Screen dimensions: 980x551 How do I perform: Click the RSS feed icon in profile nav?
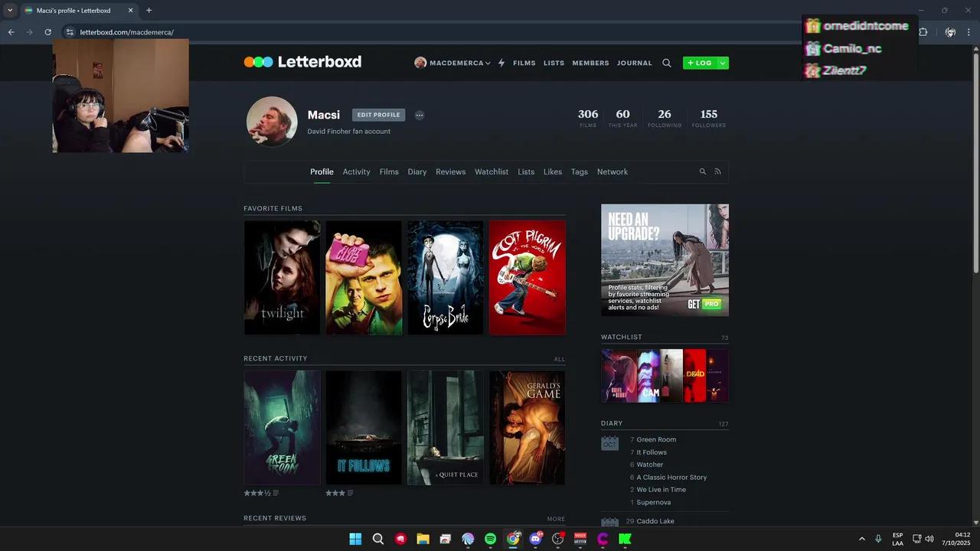[717, 172]
